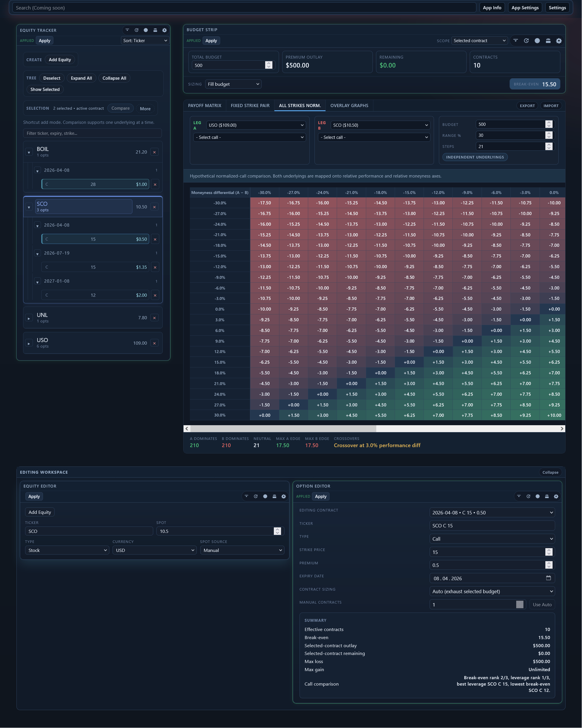
Task: Open the Overlay Graphs tab
Action: (x=349, y=106)
